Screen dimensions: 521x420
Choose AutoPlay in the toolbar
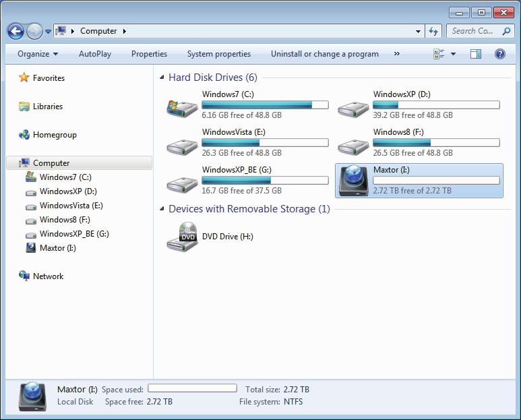[x=95, y=54]
